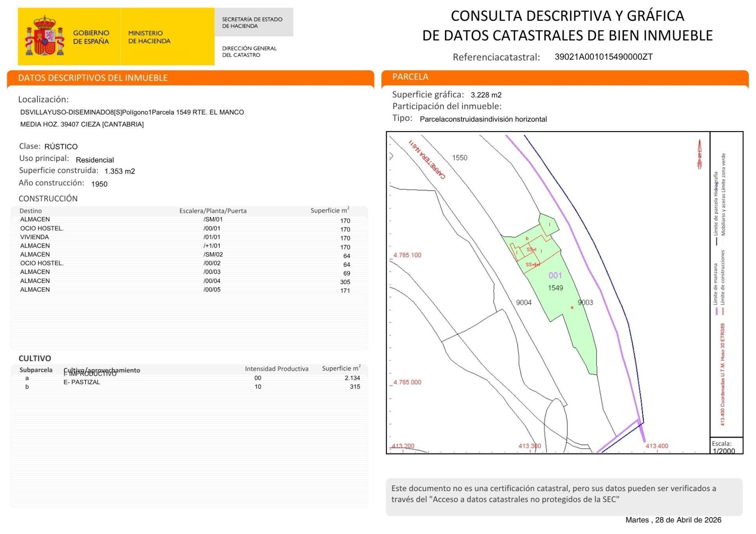756x534 pixels.
Task: Click the '/00/02' cell in construction table
Action: [212, 263]
